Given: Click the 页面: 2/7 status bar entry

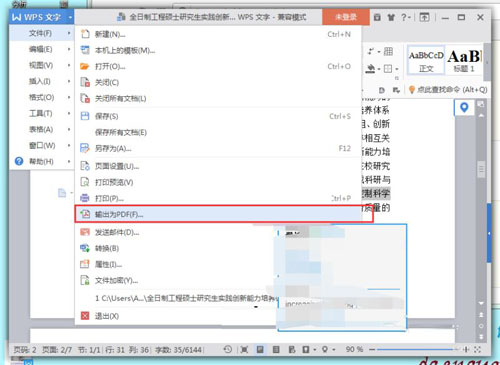Looking at the screenshot, I should 57,350.
